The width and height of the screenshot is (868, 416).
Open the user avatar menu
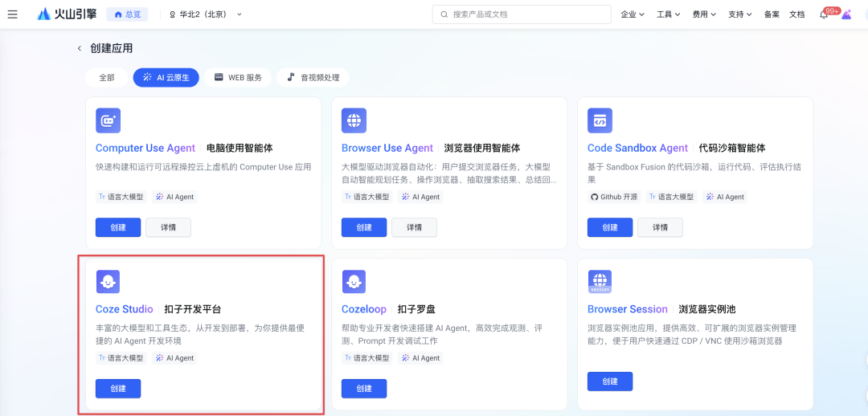tap(845, 14)
